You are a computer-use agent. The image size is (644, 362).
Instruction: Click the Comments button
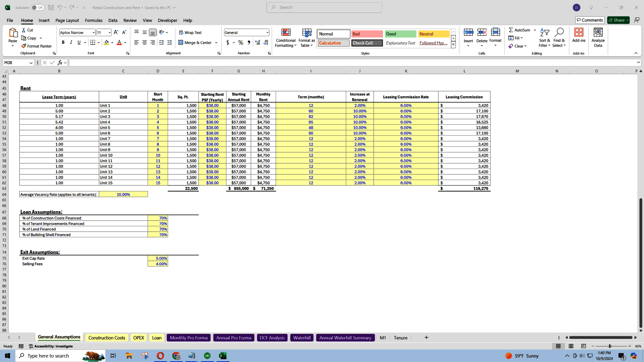[590, 20]
